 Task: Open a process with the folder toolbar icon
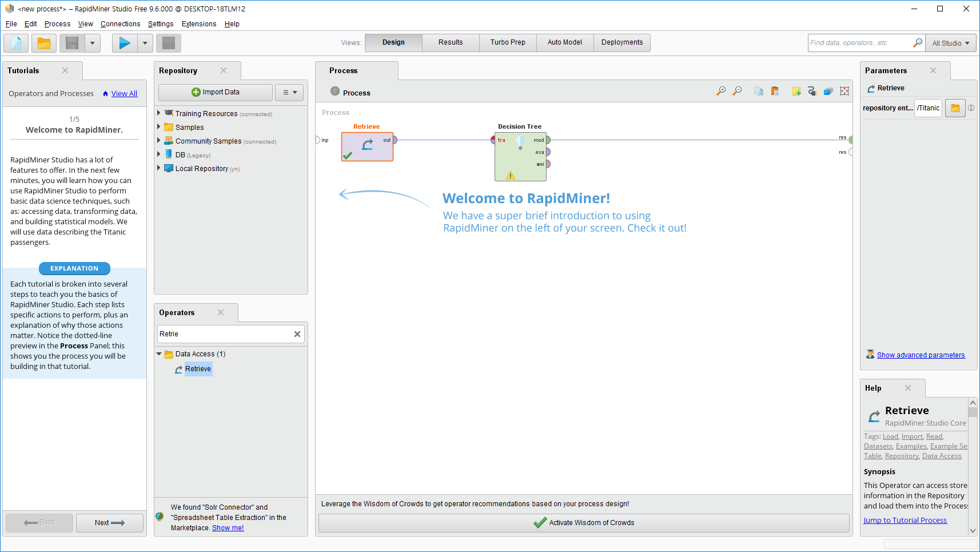[44, 43]
